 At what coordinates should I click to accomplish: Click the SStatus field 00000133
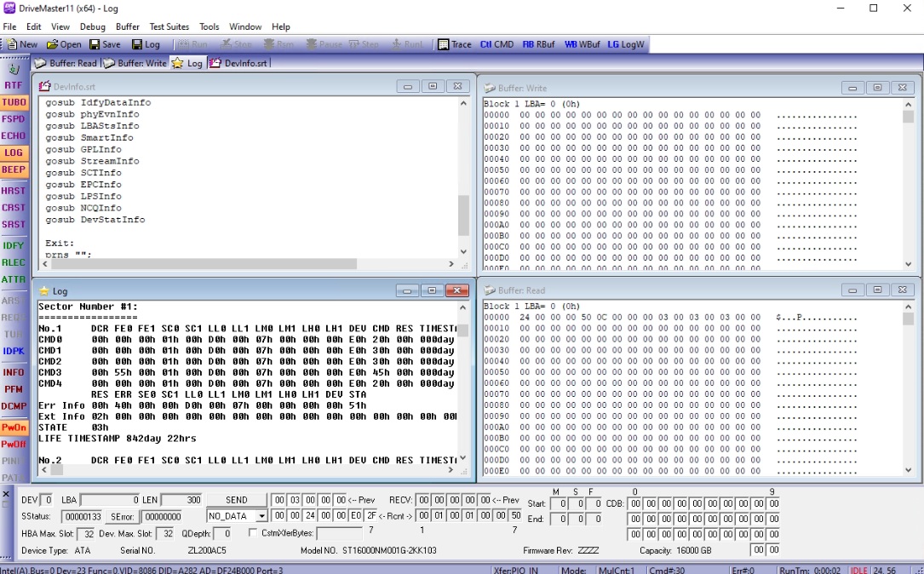point(83,517)
